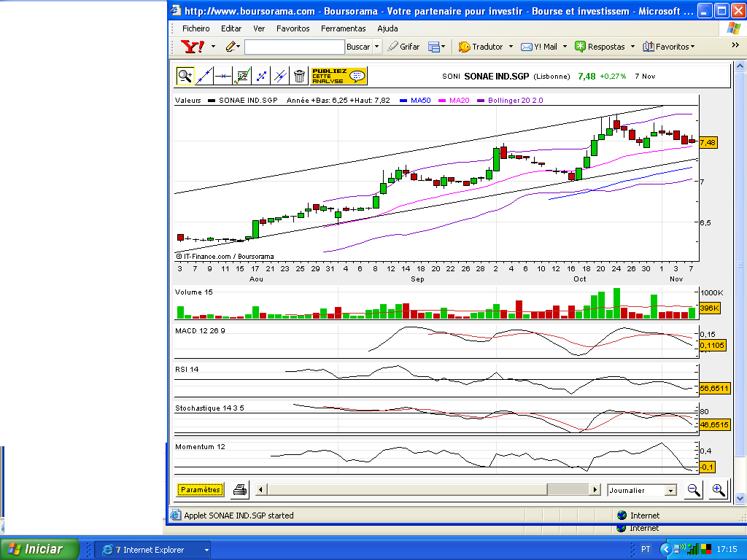Open the Editar menu
The height and width of the screenshot is (560, 747).
(231, 28)
